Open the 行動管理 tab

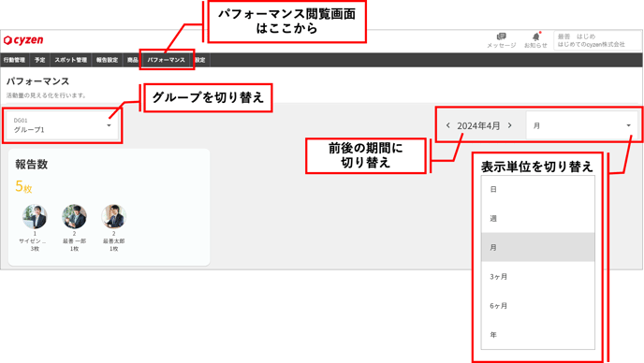click(14, 60)
